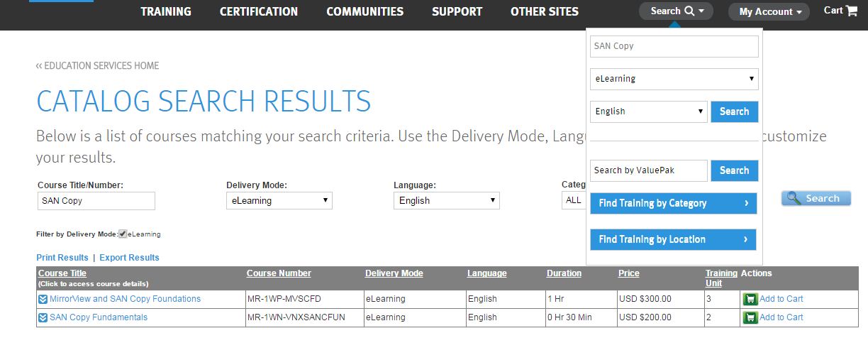Expand details icon beside SAN Copy Fundamentals
This screenshot has width=868, height=338.
(43, 317)
